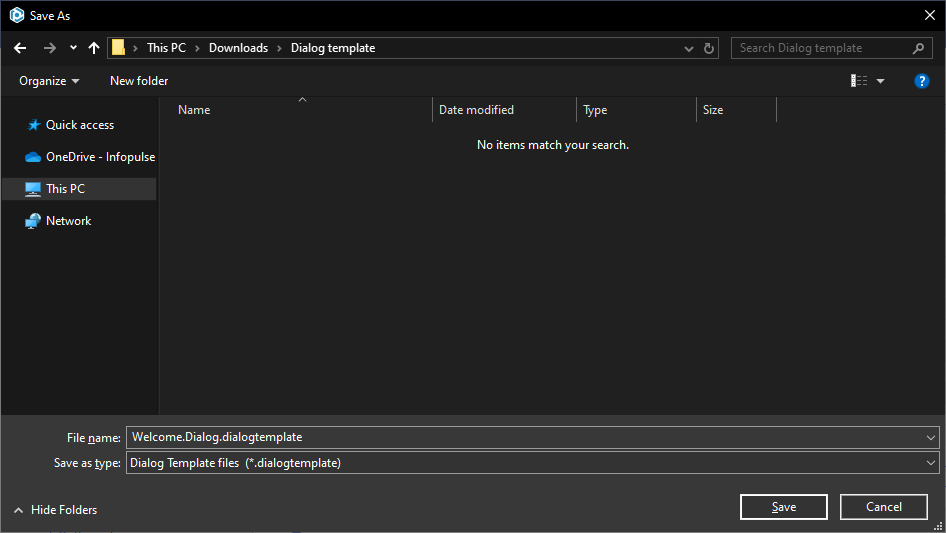This screenshot has width=946, height=533.
Task: Click the search magnifier icon
Action: (x=918, y=48)
